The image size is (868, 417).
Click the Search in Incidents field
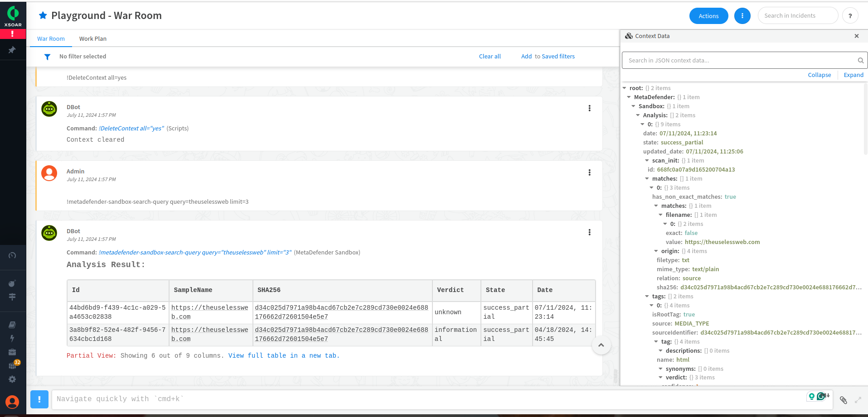coord(798,16)
